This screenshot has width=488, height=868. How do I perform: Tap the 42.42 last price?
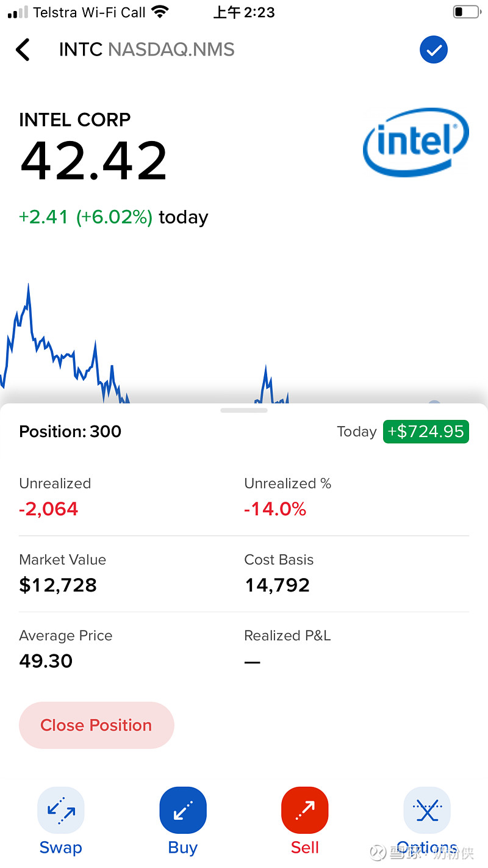(x=93, y=161)
